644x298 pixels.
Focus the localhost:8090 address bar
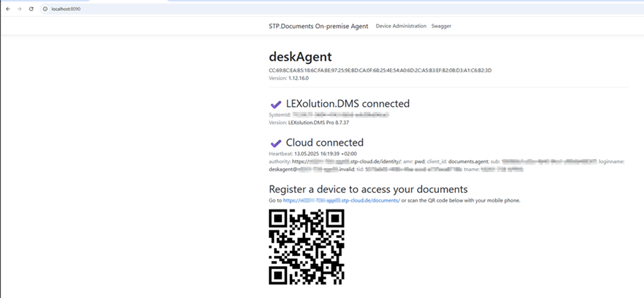click(x=341, y=9)
